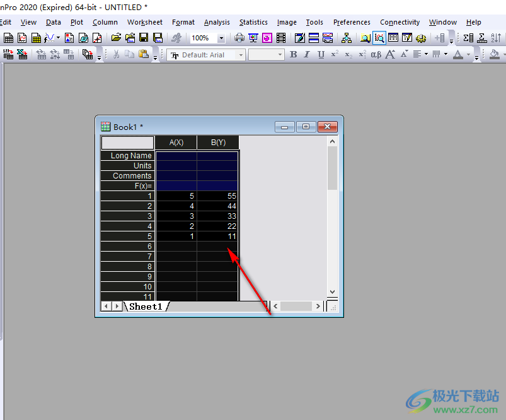Click the Paste clipboard icon
This screenshot has height=420, width=506.
coord(144,54)
